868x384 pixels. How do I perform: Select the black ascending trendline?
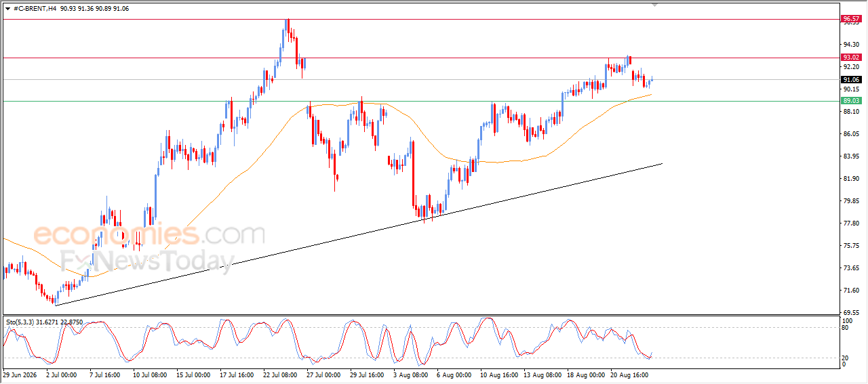tap(358, 234)
